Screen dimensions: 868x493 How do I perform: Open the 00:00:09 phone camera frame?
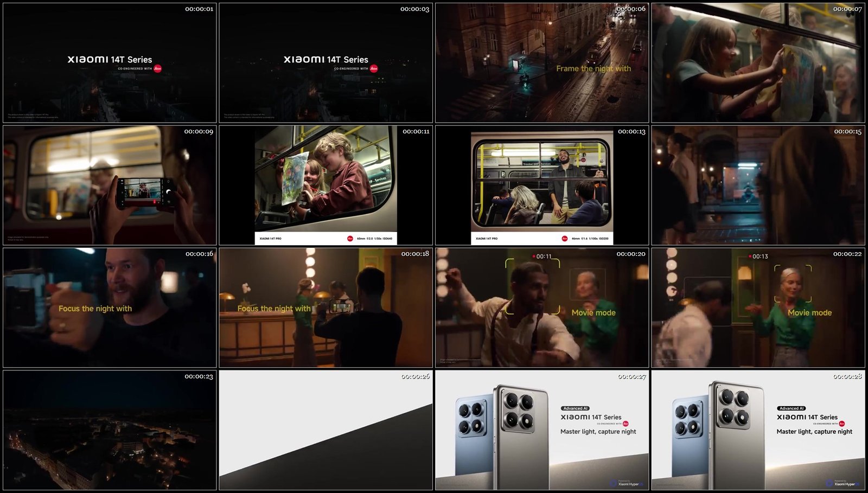tap(110, 185)
